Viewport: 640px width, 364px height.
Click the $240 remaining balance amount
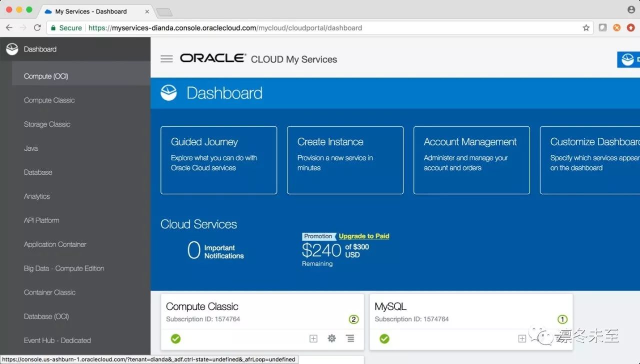click(x=321, y=250)
